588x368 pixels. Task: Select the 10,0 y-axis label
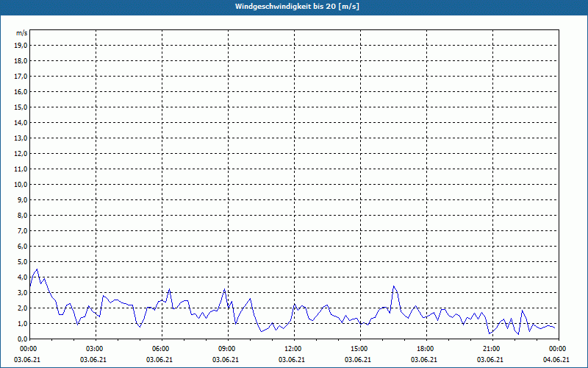(21, 185)
